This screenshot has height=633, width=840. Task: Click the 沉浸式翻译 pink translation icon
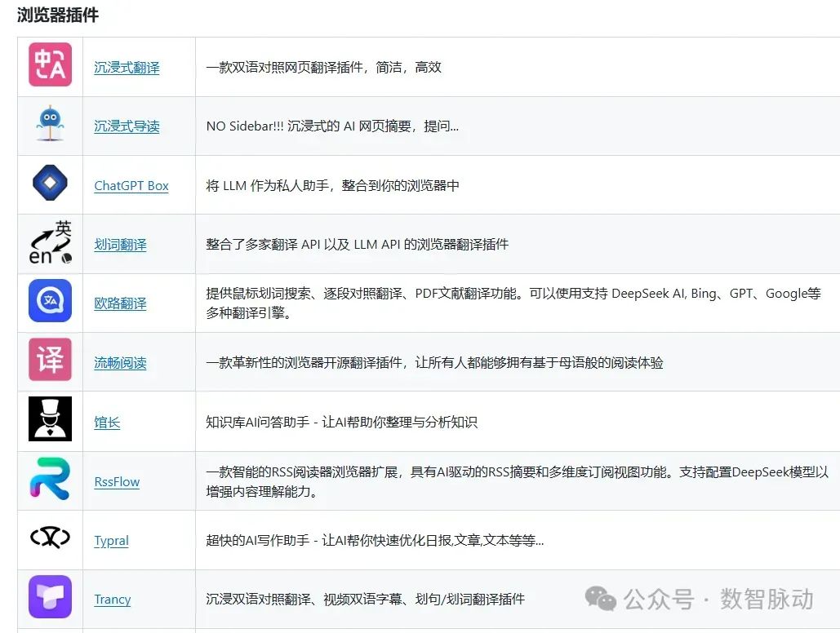coord(50,64)
